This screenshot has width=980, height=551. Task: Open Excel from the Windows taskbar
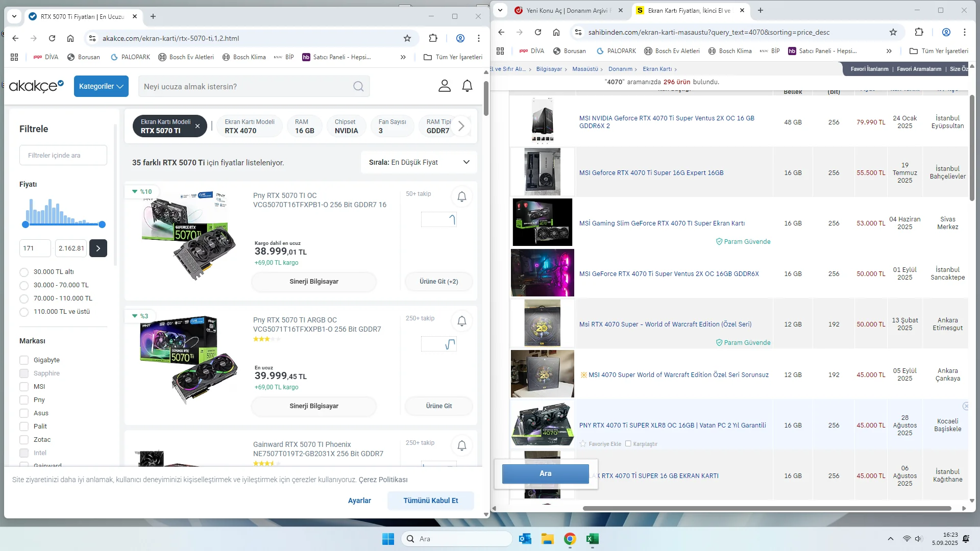[592, 539]
